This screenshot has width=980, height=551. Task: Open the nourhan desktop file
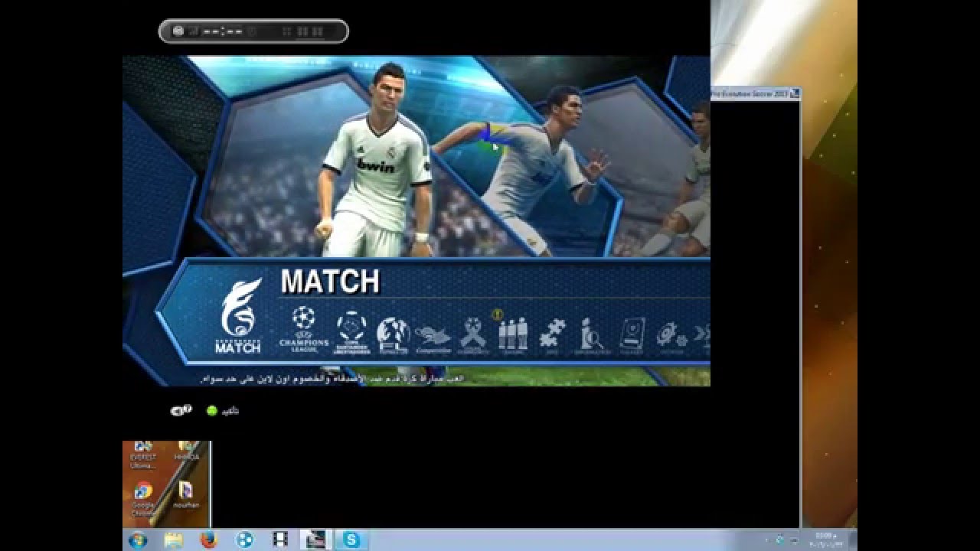click(x=186, y=494)
